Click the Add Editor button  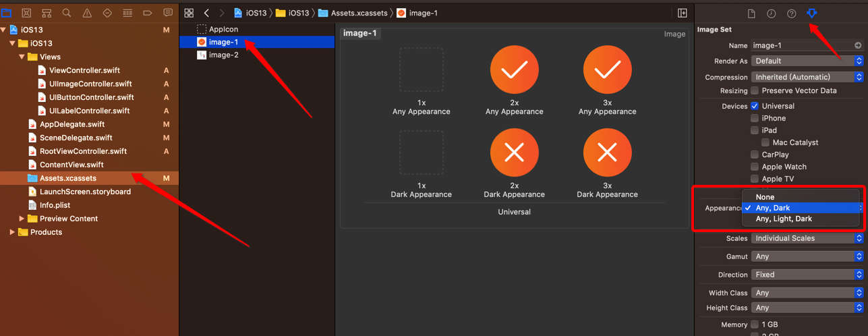click(683, 13)
